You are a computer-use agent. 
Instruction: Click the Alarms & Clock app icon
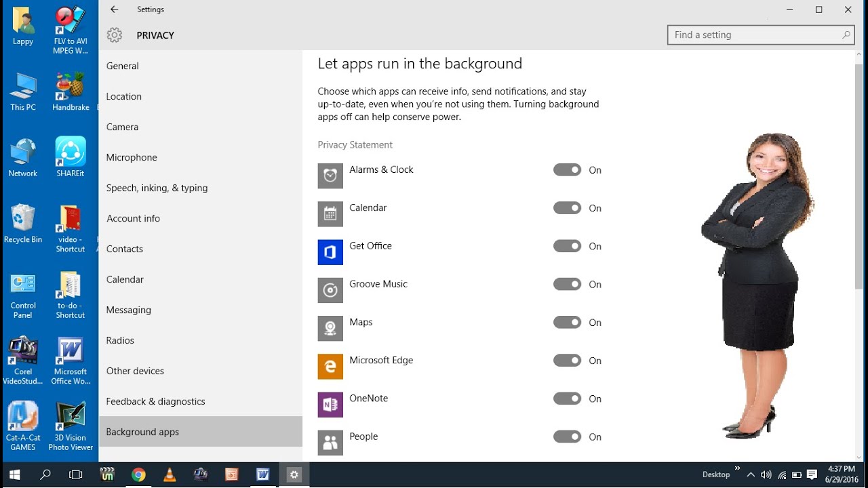pyautogui.click(x=330, y=176)
